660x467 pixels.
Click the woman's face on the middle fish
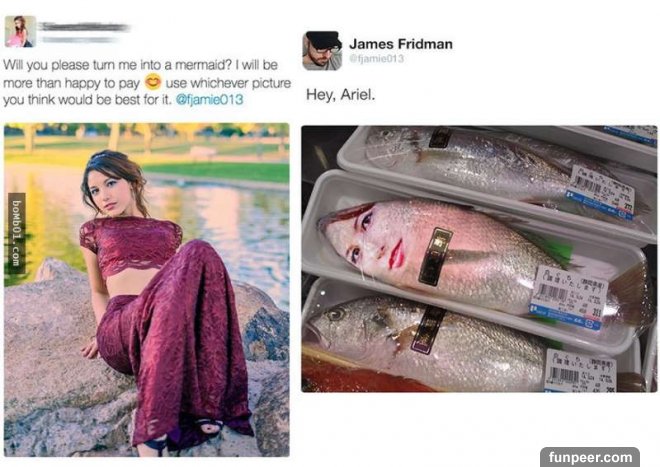point(365,237)
